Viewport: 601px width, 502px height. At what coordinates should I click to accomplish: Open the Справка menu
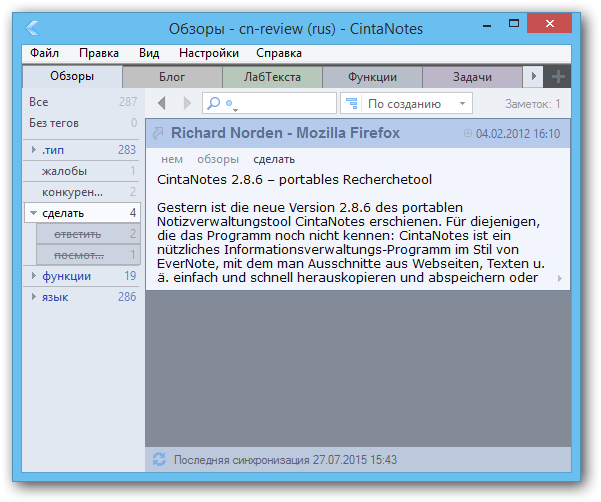tap(279, 53)
